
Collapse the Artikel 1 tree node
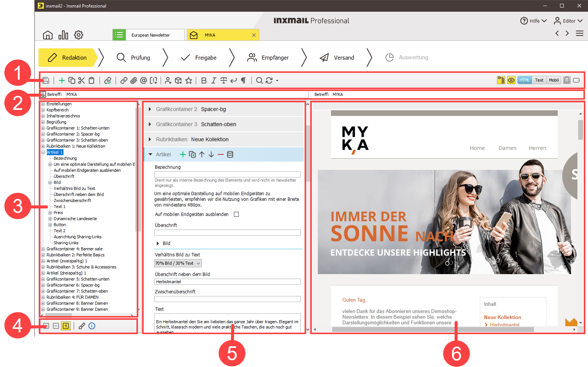point(43,152)
